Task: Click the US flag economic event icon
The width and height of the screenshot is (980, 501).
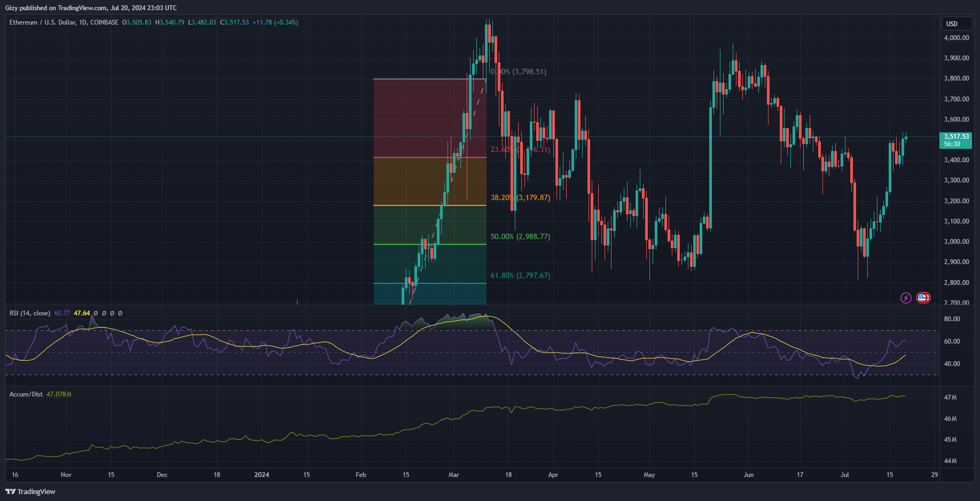Action: pyautogui.click(x=923, y=298)
